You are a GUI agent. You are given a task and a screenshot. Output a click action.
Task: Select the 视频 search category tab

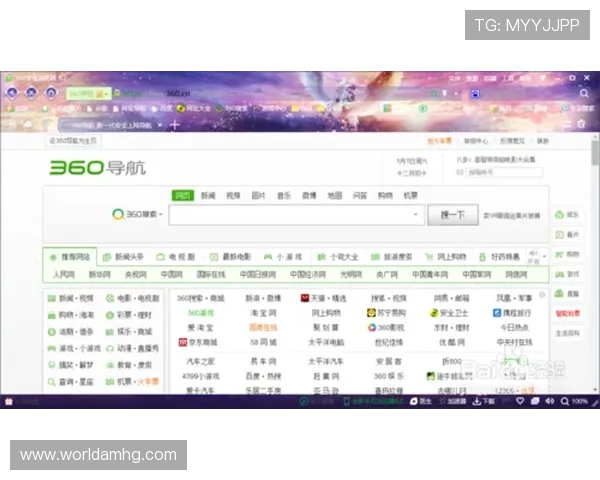click(x=233, y=196)
